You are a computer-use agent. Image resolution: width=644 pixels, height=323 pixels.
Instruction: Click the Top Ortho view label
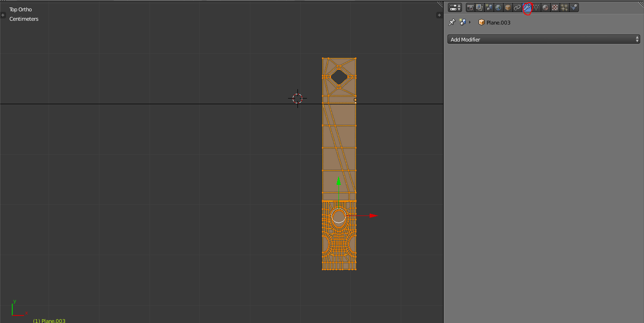[20, 9]
